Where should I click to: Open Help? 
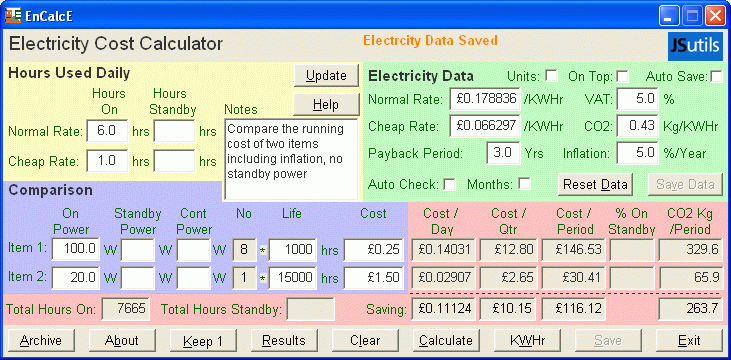point(326,104)
